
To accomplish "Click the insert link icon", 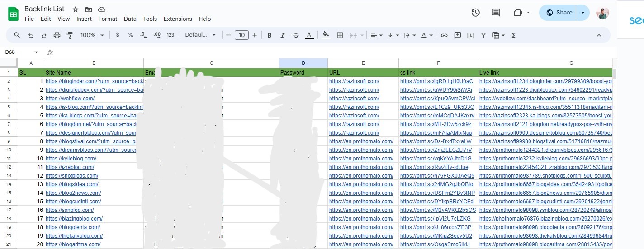I will point(444,35).
